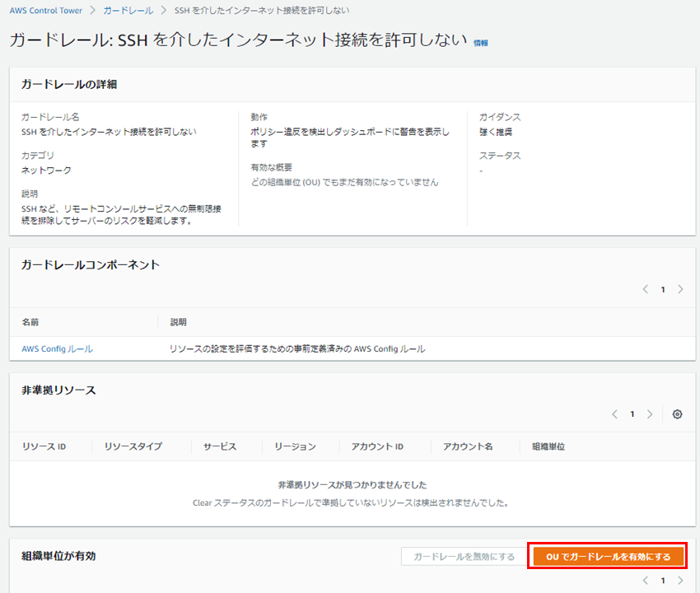This screenshot has height=593, width=700.
Task: Click 名前 column header in components table
Action: point(30,322)
